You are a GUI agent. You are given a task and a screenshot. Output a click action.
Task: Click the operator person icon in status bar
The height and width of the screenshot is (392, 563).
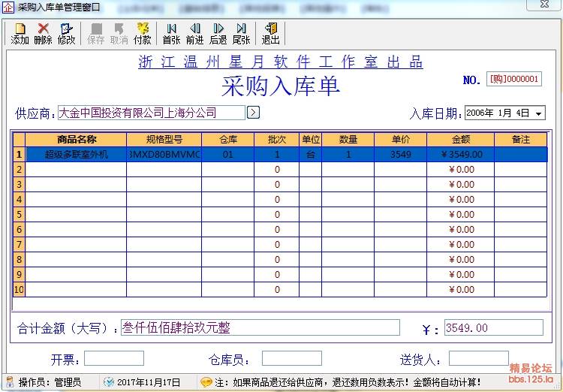click(10, 382)
